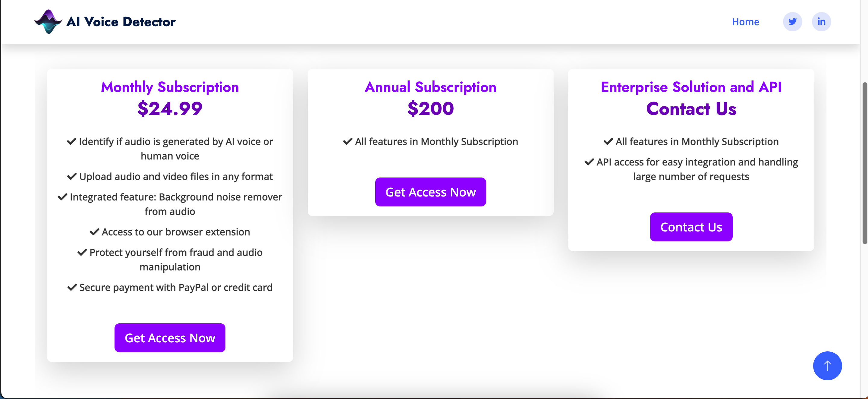This screenshot has height=399, width=868.
Task: Click Get Access Now for Annual Subscription
Action: coord(431,192)
